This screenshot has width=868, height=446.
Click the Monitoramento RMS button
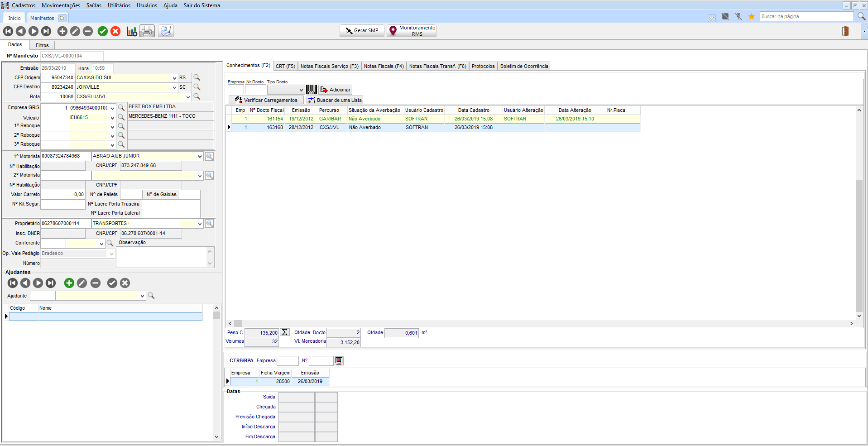point(412,31)
